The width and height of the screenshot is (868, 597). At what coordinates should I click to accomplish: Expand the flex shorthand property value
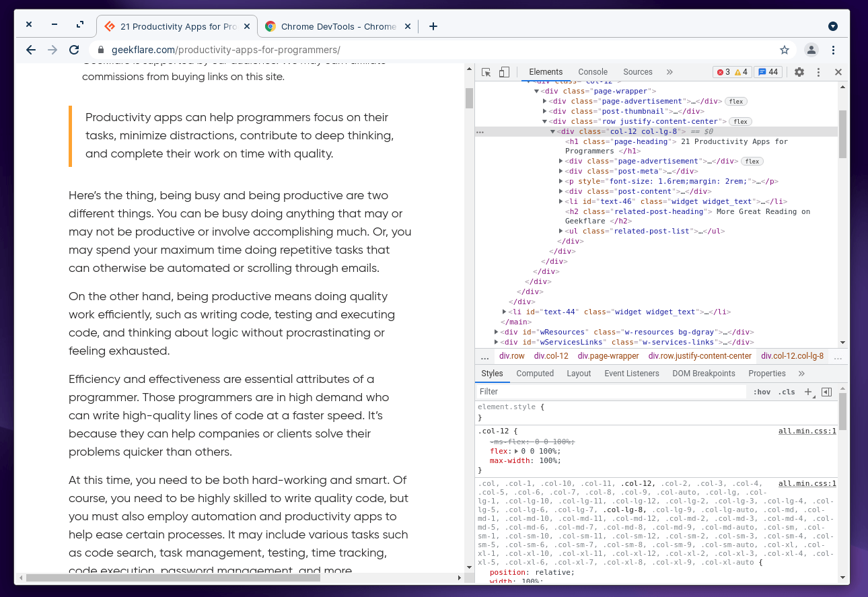coord(517,451)
